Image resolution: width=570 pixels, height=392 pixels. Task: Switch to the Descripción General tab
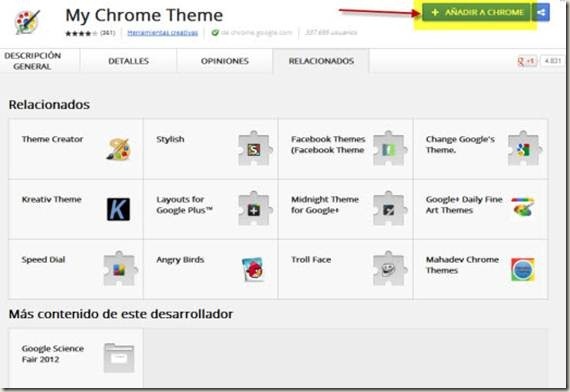32,61
